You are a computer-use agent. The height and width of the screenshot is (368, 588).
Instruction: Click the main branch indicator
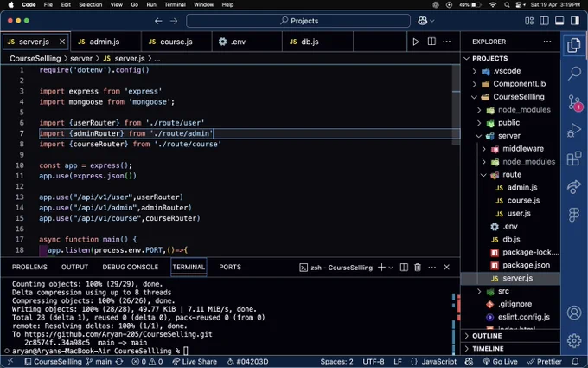click(x=99, y=362)
